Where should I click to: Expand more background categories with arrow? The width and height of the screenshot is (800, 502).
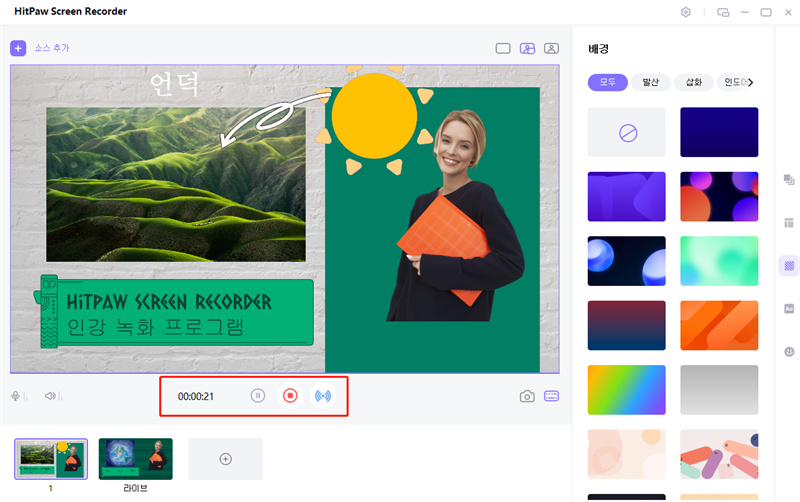coord(751,82)
